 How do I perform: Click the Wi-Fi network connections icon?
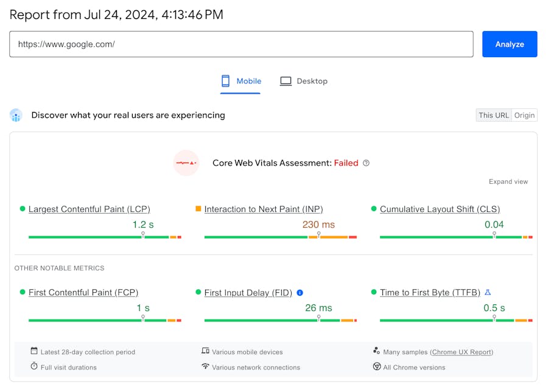205,366
